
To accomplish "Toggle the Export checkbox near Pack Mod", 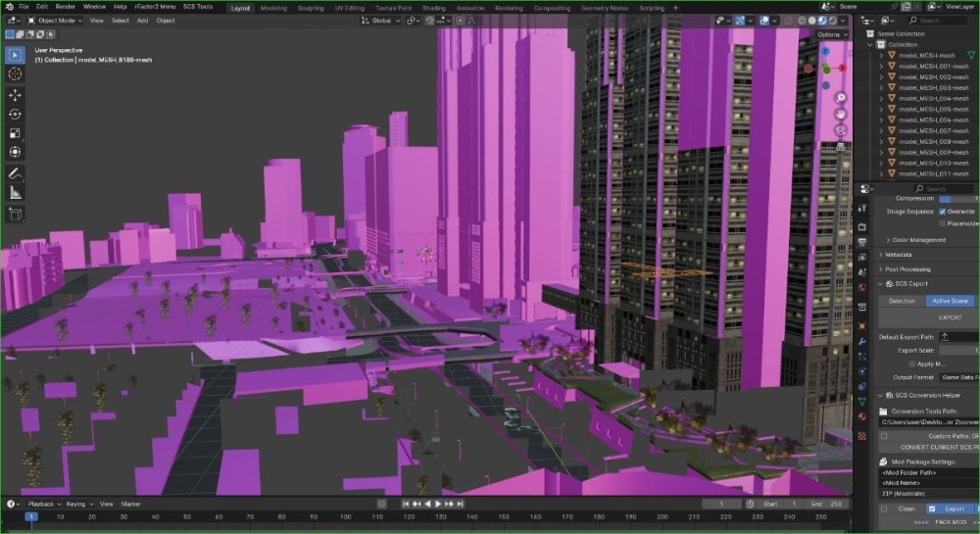I will pos(932,510).
